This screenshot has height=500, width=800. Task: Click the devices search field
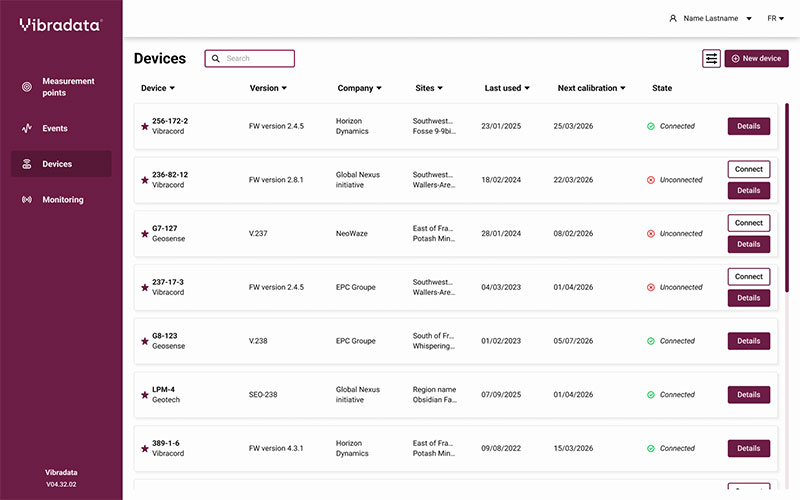pos(257,59)
